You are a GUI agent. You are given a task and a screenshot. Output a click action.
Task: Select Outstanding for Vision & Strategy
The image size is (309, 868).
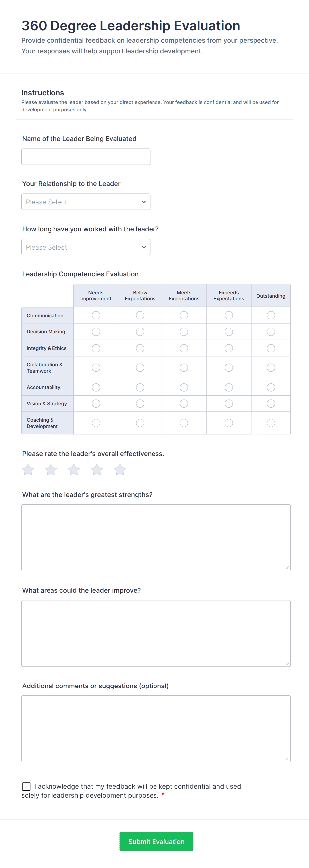[270, 403]
